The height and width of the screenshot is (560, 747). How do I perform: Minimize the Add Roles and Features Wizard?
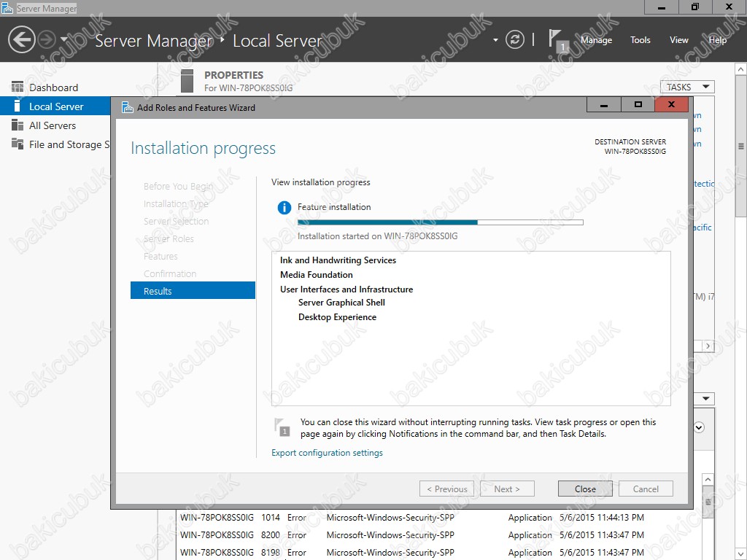pyautogui.click(x=603, y=105)
